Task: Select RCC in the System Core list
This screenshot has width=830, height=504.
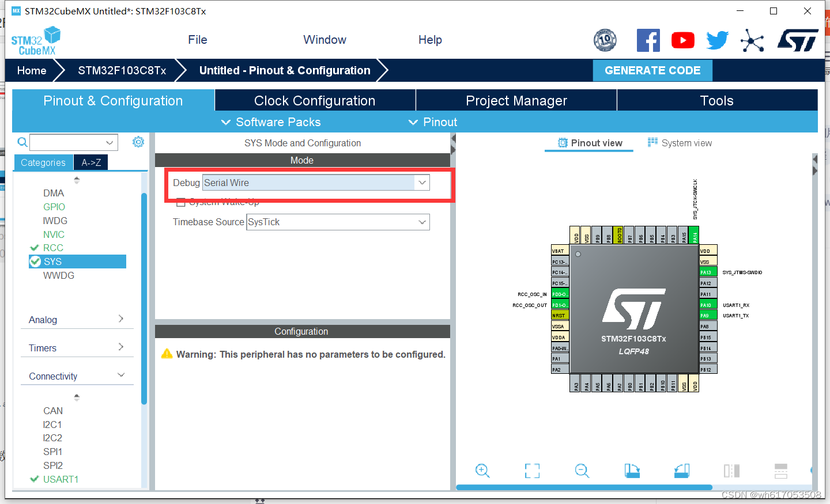Action: tap(53, 248)
